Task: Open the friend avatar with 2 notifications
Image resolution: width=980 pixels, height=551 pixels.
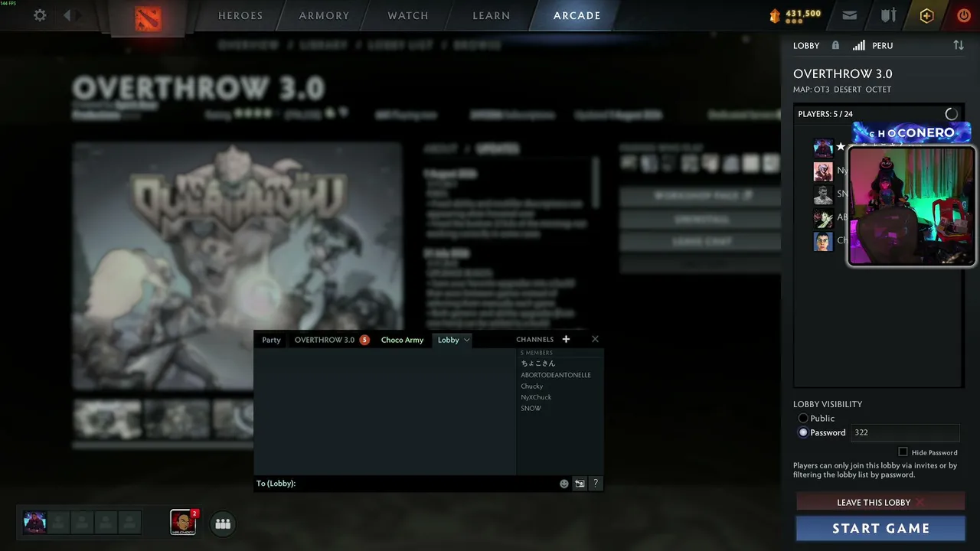Action: [183, 522]
